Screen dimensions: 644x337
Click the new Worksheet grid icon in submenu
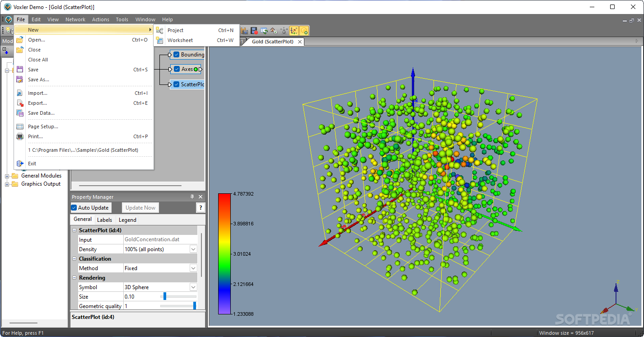pyautogui.click(x=160, y=40)
